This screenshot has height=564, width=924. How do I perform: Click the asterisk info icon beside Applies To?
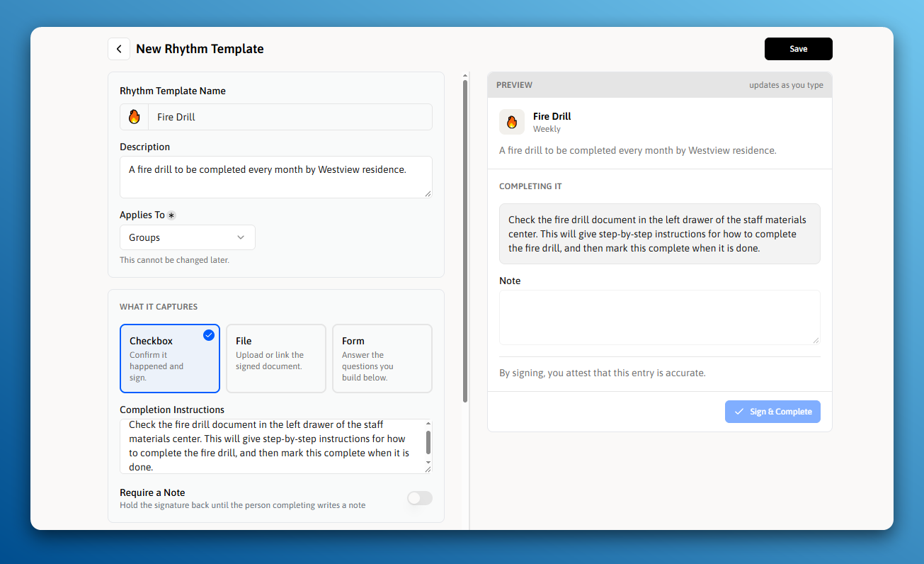[x=171, y=215]
